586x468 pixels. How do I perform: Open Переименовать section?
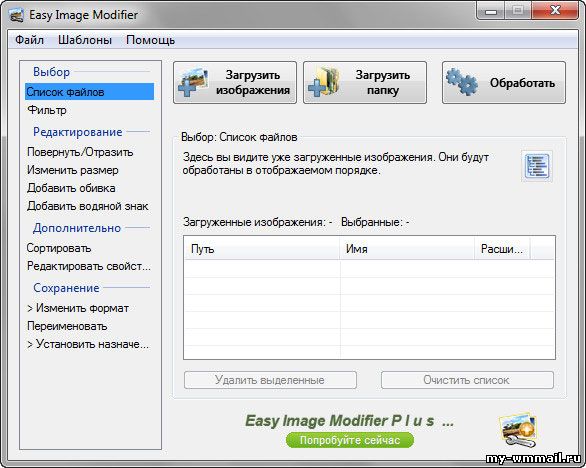click(67, 326)
